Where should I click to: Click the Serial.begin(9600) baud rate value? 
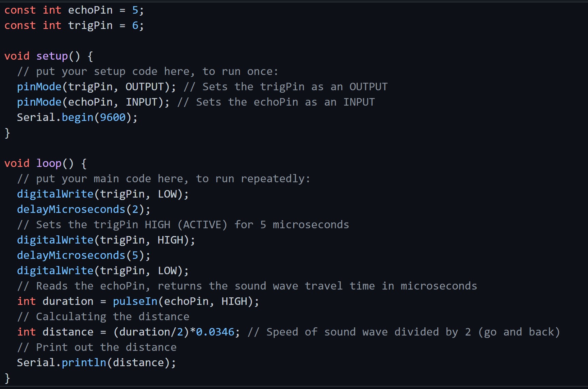point(113,118)
